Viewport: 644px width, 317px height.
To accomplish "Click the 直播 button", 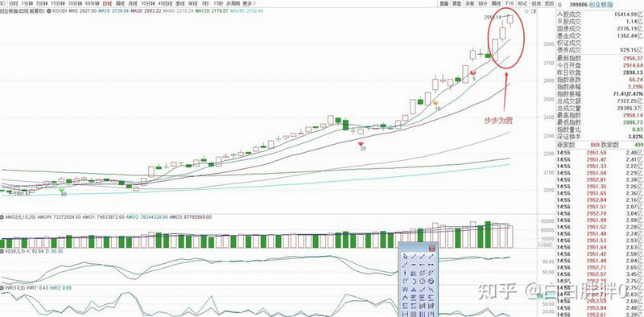I will click(x=444, y=3).
